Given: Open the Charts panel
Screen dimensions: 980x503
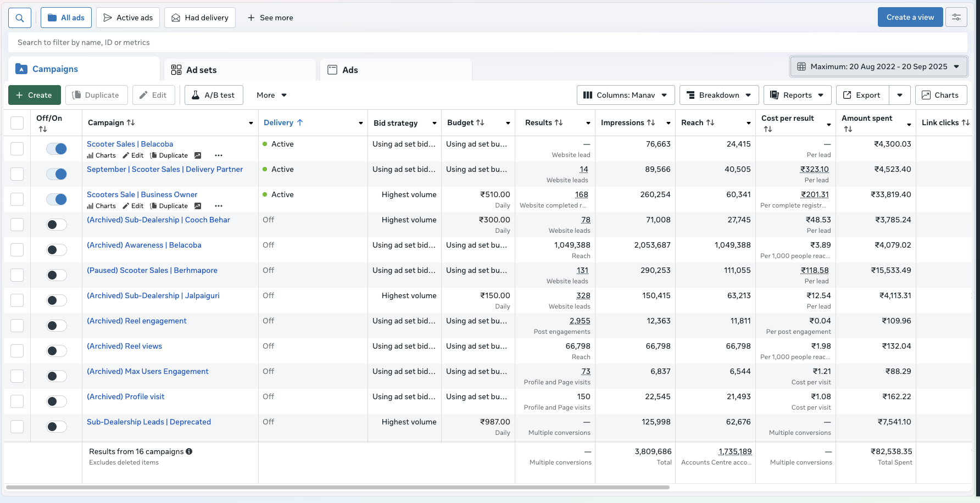Looking at the screenshot, I should click(940, 95).
